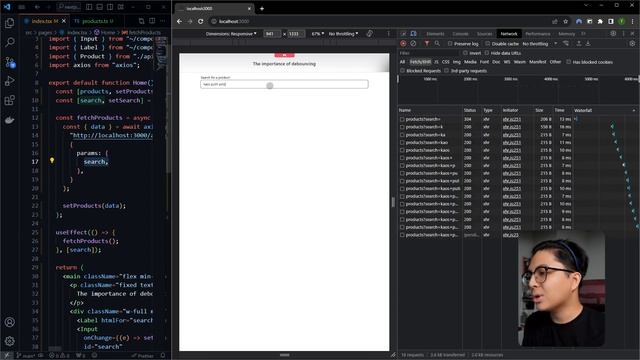Open the VS Code Search view
640x360 pixels.
pyautogui.click(x=9, y=42)
